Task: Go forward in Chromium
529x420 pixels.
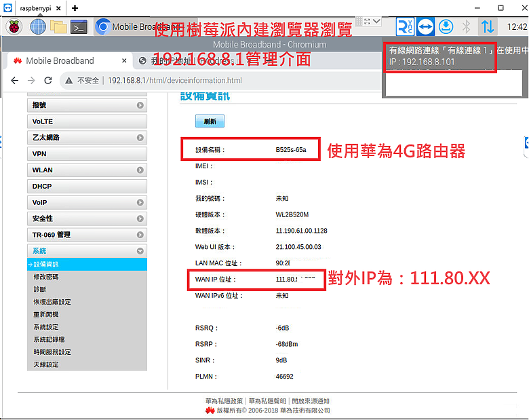Action: (x=31, y=80)
